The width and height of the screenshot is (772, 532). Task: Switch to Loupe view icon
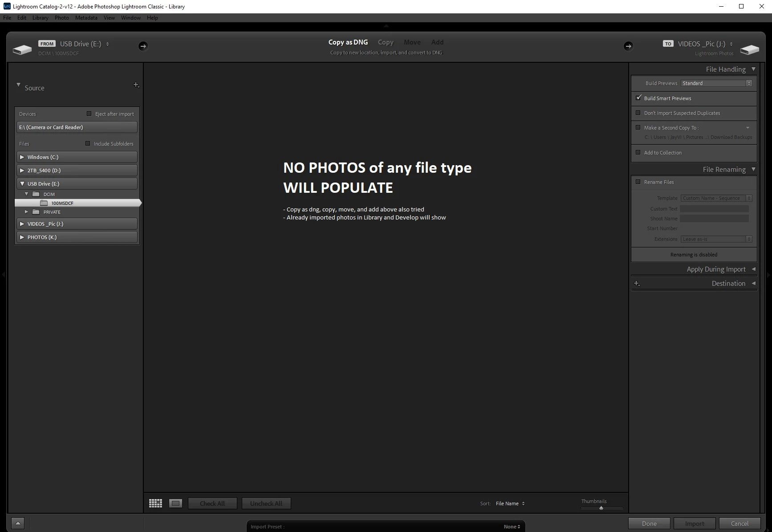tap(175, 504)
